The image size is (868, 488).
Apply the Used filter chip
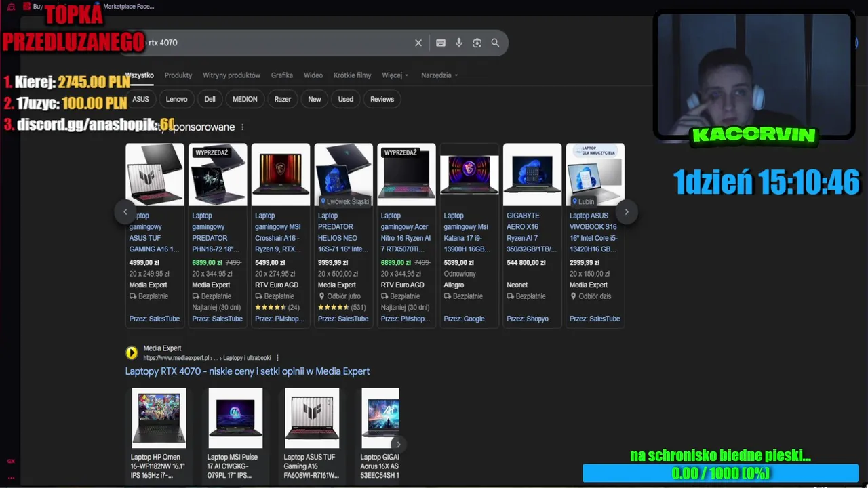(346, 99)
